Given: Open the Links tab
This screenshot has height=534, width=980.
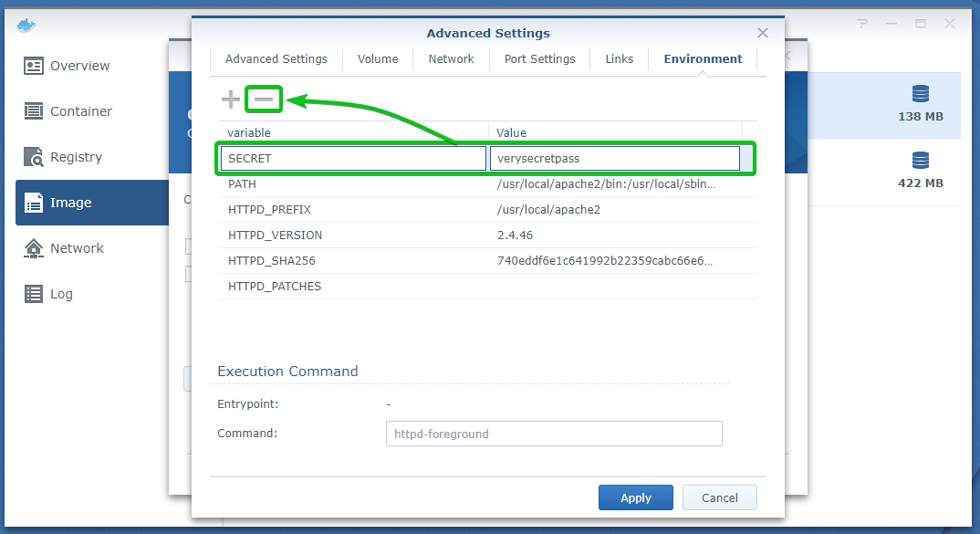Looking at the screenshot, I should 619,59.
